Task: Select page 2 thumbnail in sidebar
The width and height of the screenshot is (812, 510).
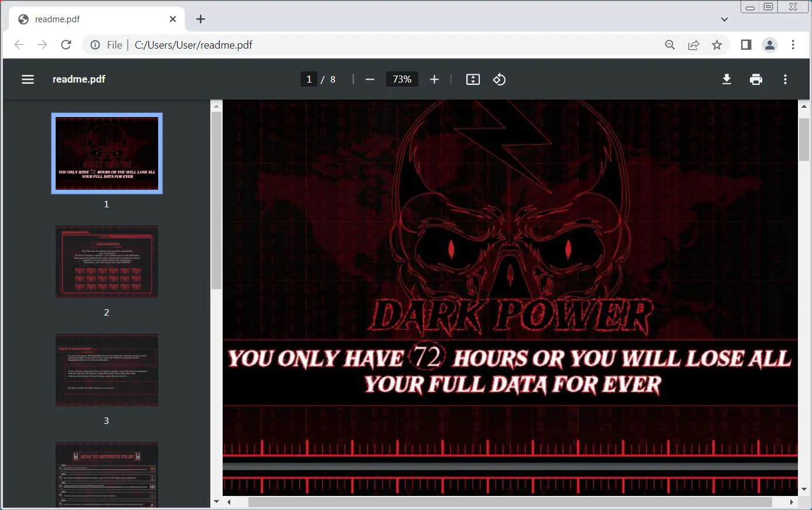Action: [x=107, y=262]
